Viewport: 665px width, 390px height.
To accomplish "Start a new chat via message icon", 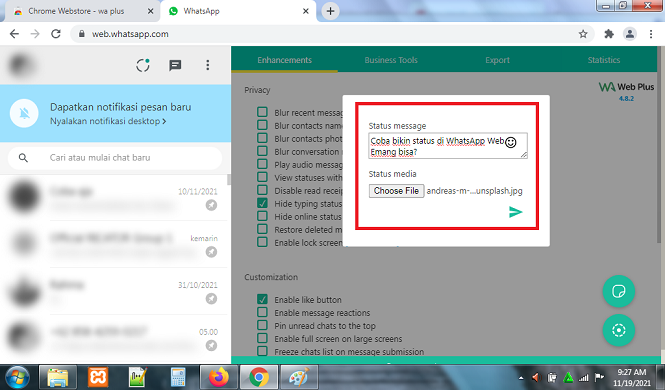I will pyautogui.click(x=175, y=65).
